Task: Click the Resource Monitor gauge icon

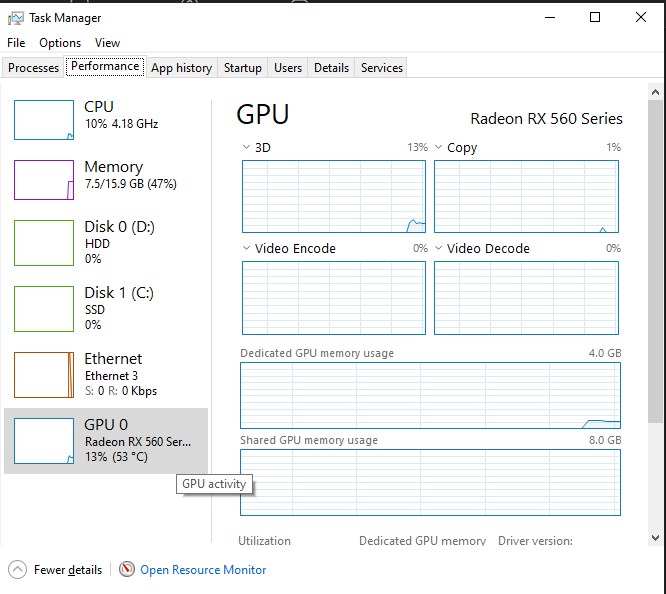Action: tap(127, 569)
